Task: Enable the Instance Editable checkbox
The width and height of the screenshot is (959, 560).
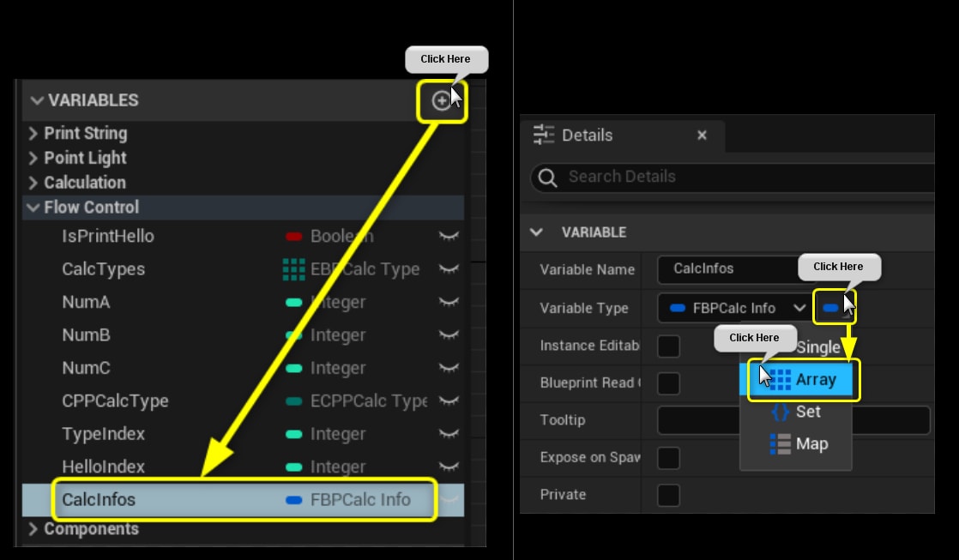Action: (x=668, y=346)
